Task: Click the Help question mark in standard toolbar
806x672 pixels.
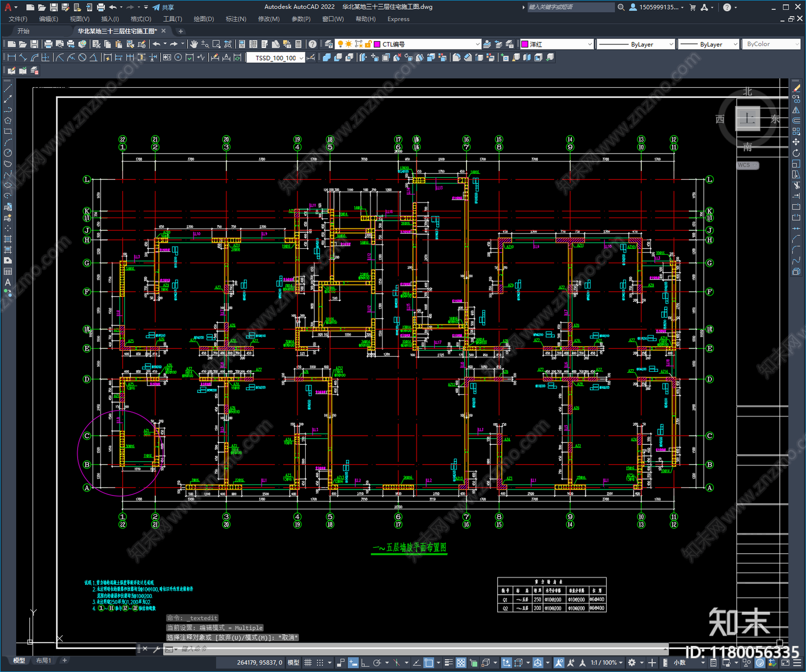Action: [x=313, y=44]
